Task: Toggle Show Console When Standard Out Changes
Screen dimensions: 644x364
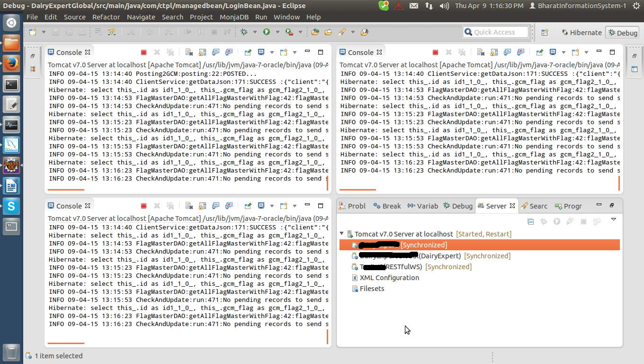Action: (216, 52)
